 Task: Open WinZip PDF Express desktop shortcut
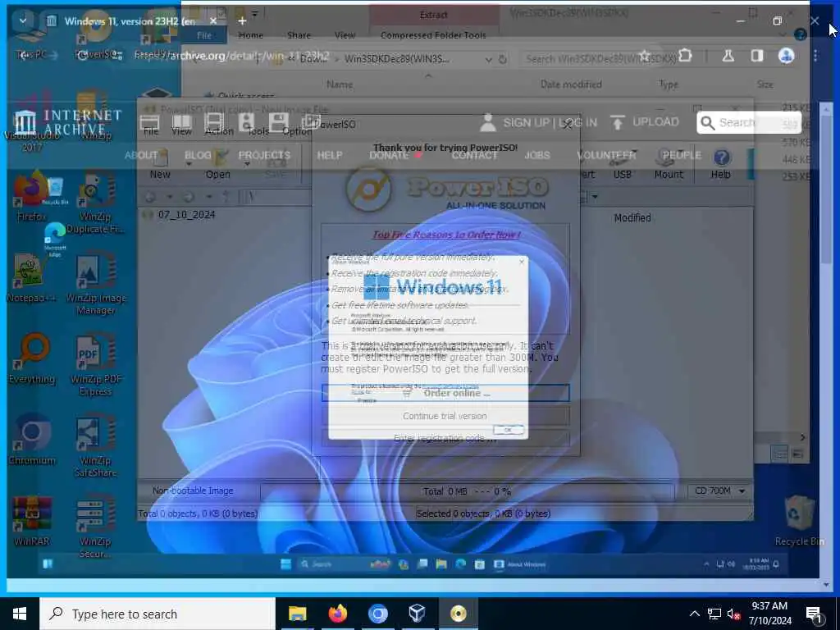(96, 365)
